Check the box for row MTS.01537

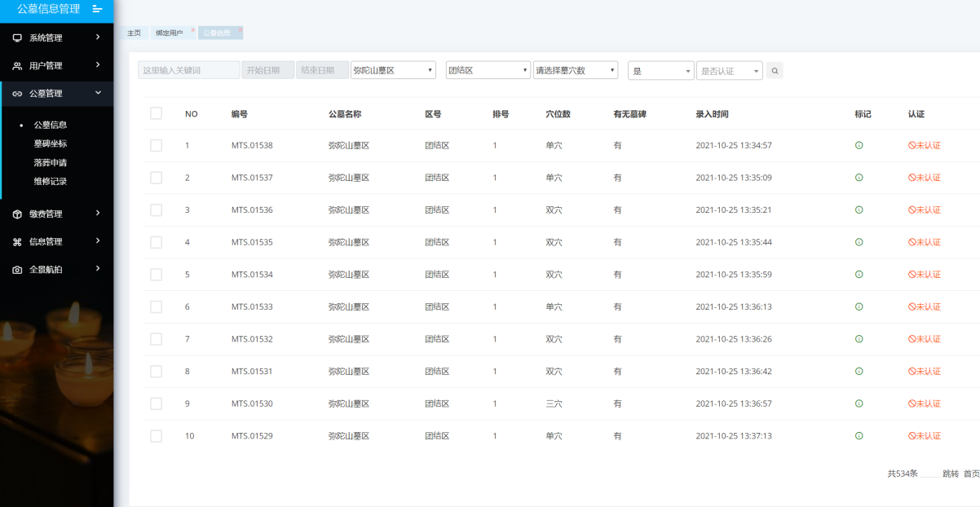[156, 178]
